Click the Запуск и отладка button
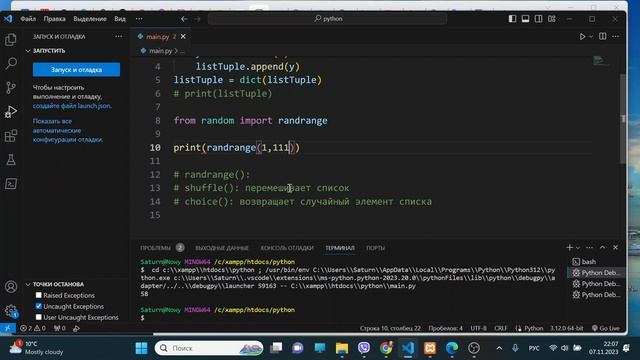 76,70
